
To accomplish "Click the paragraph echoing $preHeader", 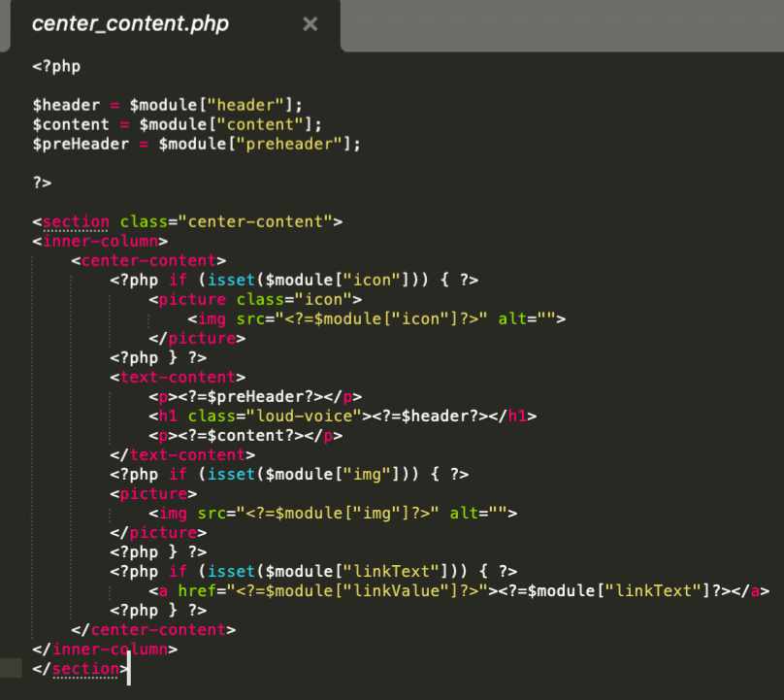I will (x=255, y=396).
